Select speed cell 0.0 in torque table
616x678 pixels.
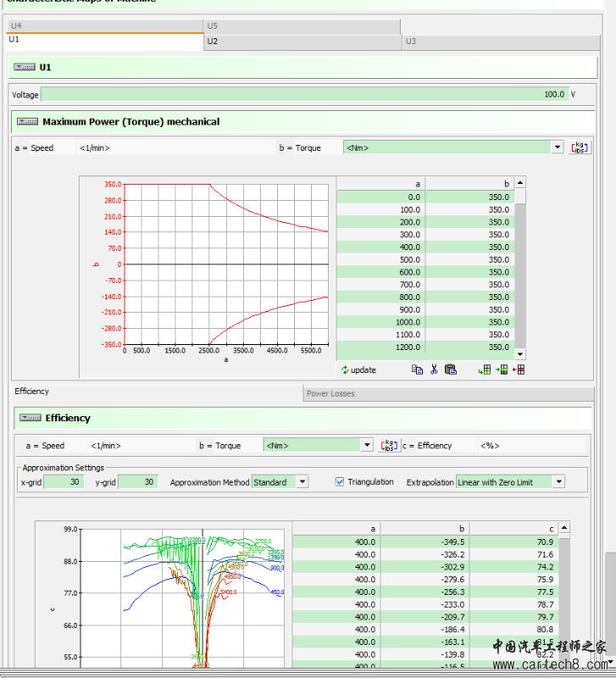pyautogui.click(x=380, y=197)
